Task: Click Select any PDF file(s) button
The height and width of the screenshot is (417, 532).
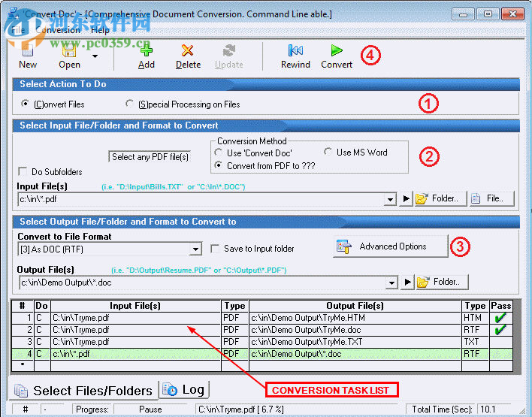Action: click(x=150, y=157)
